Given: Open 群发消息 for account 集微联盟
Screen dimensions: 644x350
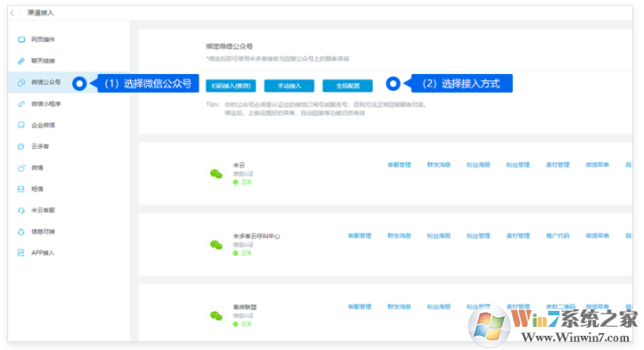Looking at the screenshot, I should tap(399, 306).
